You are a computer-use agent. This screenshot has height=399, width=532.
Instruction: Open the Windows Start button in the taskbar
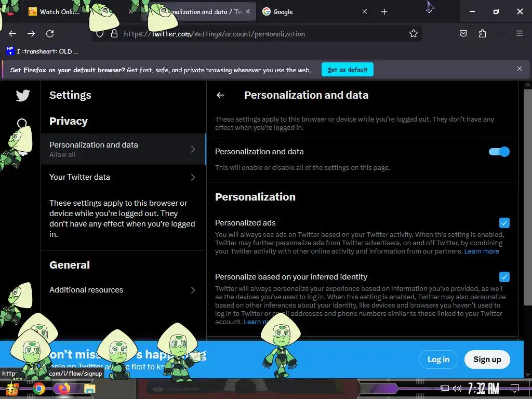(12, 389)
